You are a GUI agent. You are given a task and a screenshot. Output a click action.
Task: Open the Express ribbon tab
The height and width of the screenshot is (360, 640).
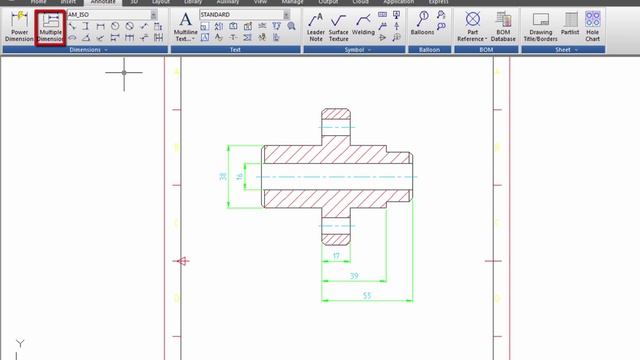438,2
